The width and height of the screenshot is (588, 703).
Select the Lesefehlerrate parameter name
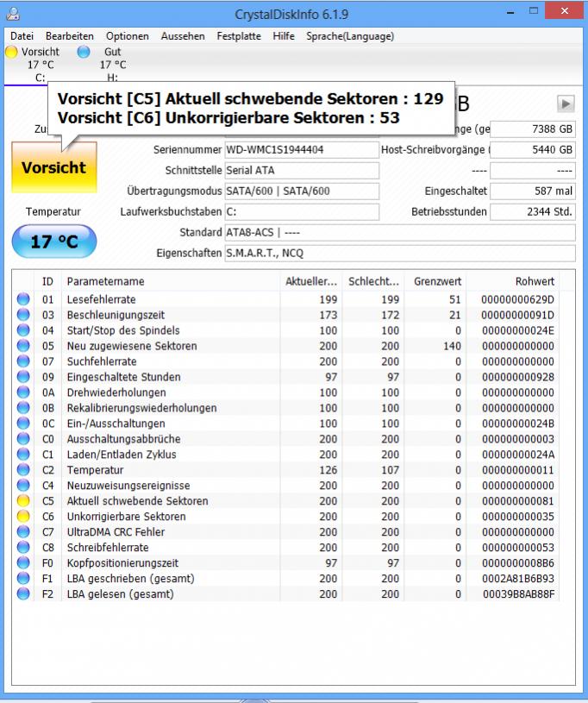[101, 299]
